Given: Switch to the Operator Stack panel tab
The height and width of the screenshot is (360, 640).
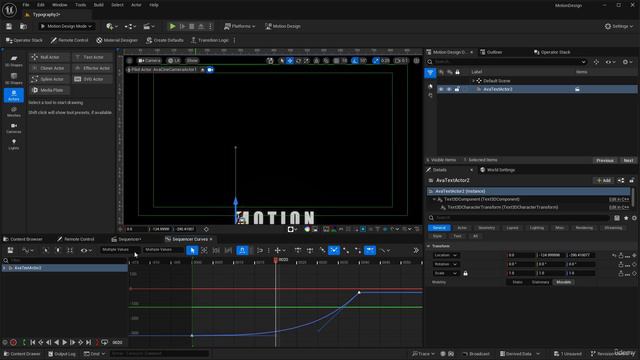Looking at the screenshot, I should coord(552,52).
